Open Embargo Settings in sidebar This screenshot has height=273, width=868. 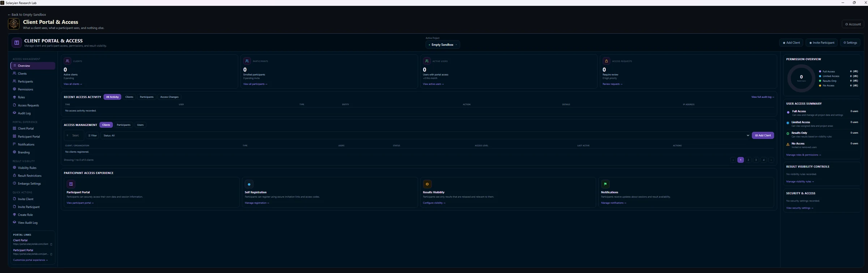tap(33, 184)
